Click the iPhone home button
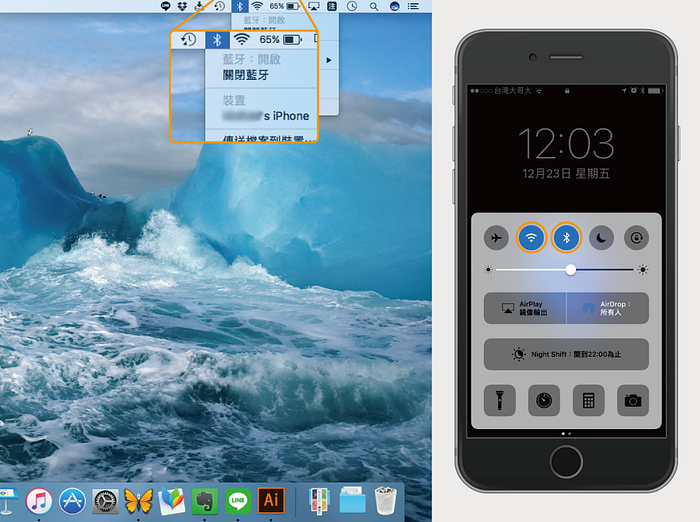700x522 pixels. pos(566,462)
